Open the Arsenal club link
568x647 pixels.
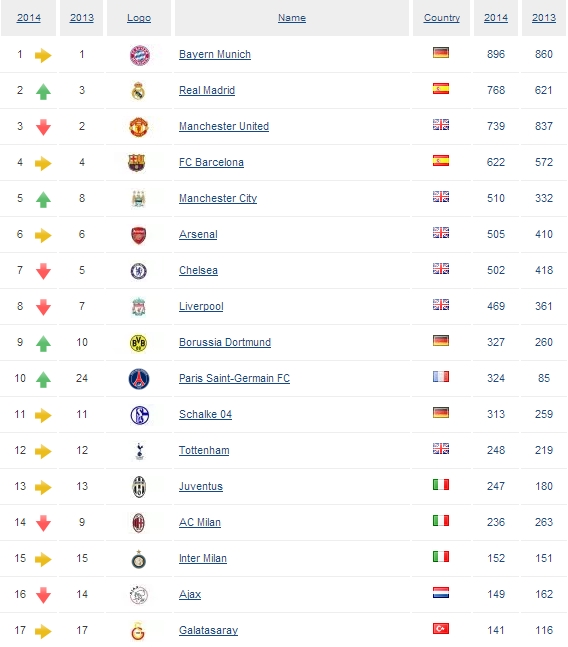(198, 234)
